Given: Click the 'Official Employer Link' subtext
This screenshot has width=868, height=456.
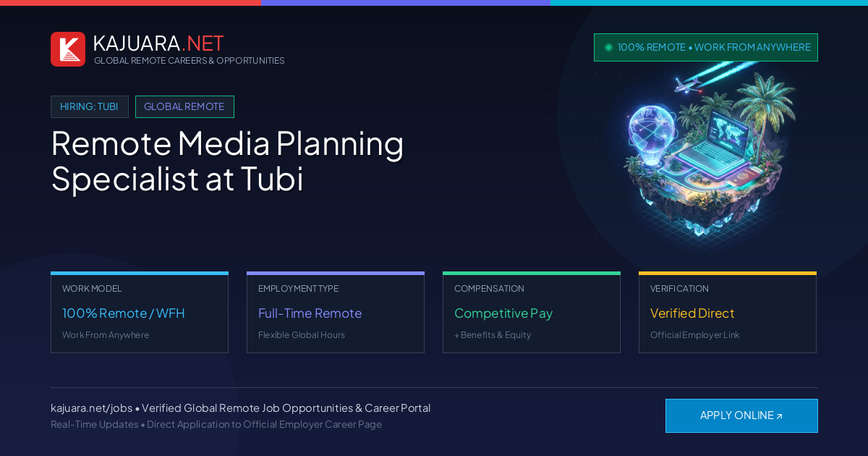Looking at the screenshot, I should tap(695, 335).
